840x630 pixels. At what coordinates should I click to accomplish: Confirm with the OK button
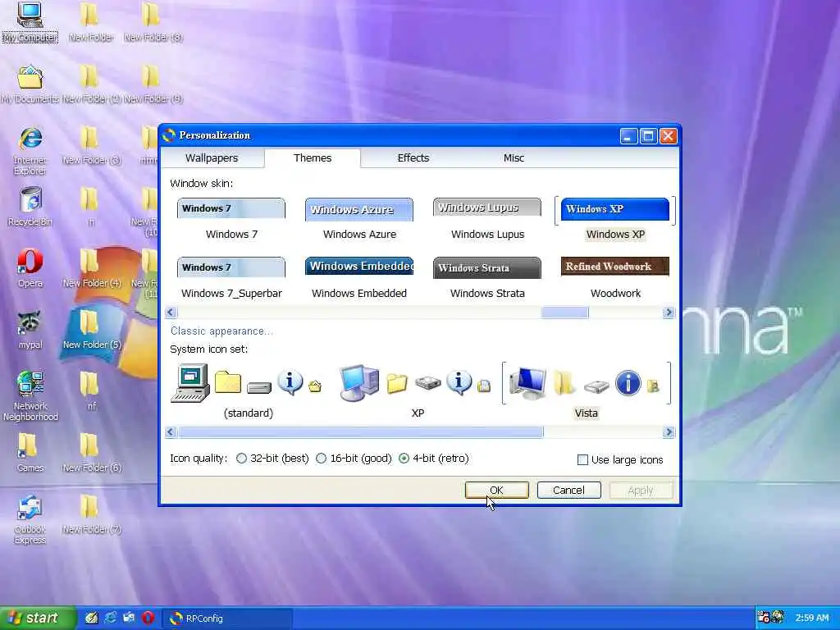pyautogui.click(x=496, y=491)
